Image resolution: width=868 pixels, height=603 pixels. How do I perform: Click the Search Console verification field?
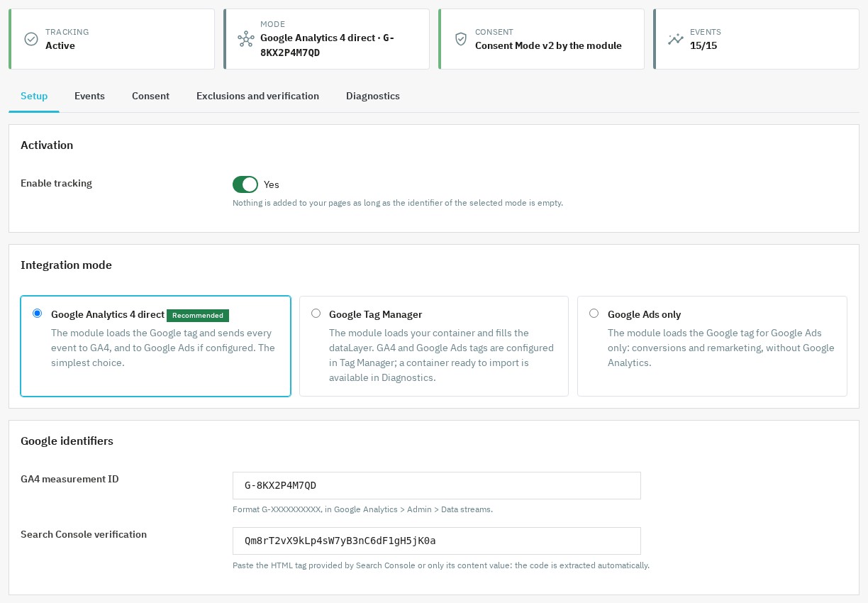(437, 541)
